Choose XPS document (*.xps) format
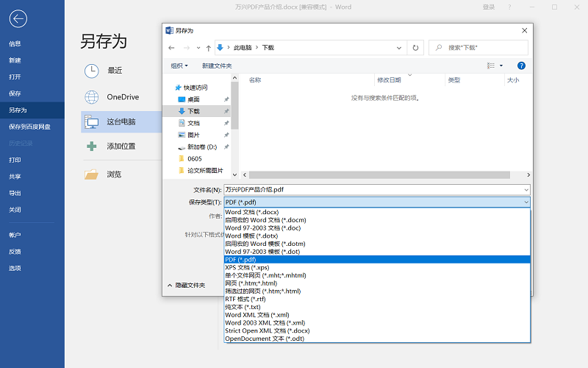 377,267
